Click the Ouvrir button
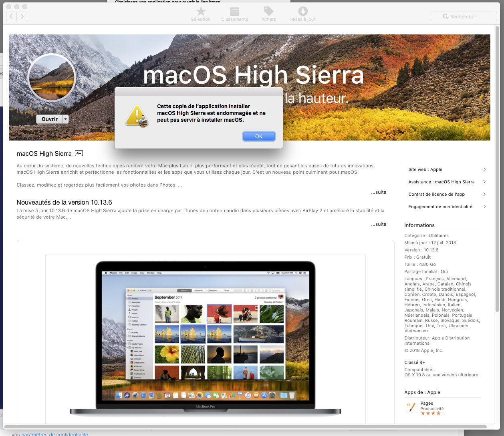504x436 pixels. tap(49, 119)
